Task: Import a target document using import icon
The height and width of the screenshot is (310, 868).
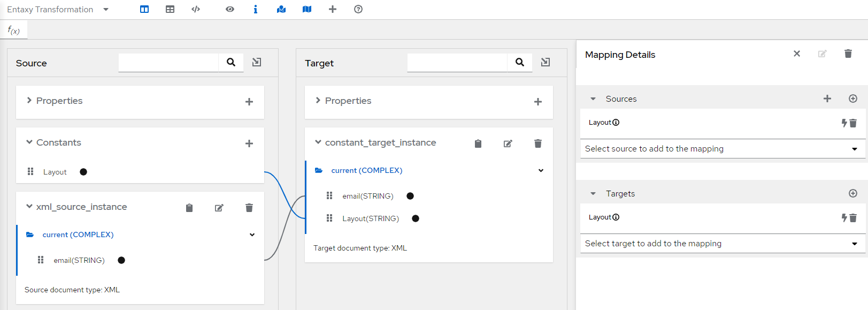Action: click(546, 62)
